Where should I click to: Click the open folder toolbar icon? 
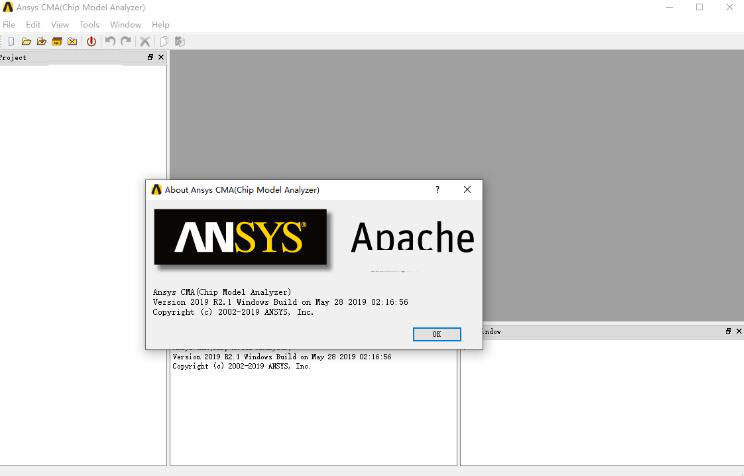click(x=26, y=41)
